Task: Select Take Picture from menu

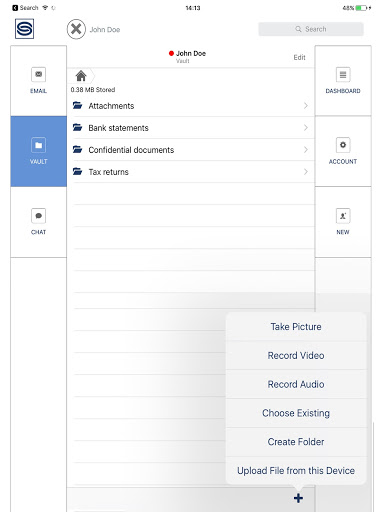Action: coord(296,327)
